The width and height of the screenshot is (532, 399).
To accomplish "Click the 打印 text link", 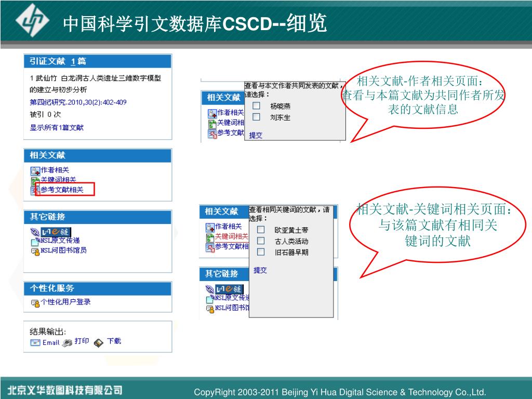I will [82, 341].
